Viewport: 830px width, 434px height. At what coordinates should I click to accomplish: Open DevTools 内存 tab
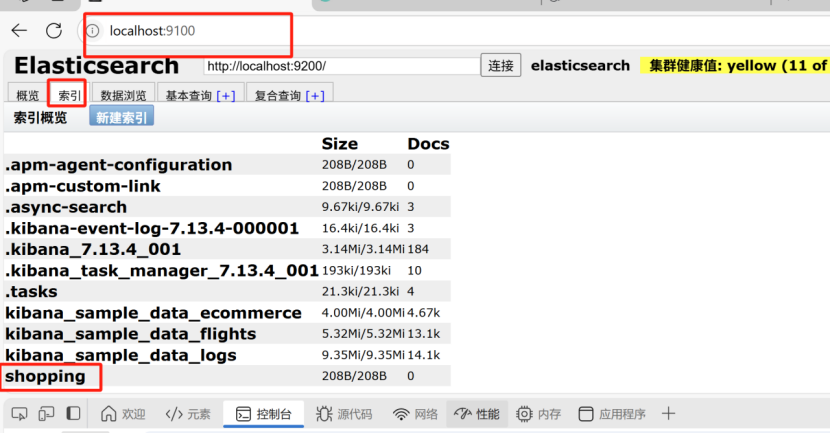(x=538, y=414)
